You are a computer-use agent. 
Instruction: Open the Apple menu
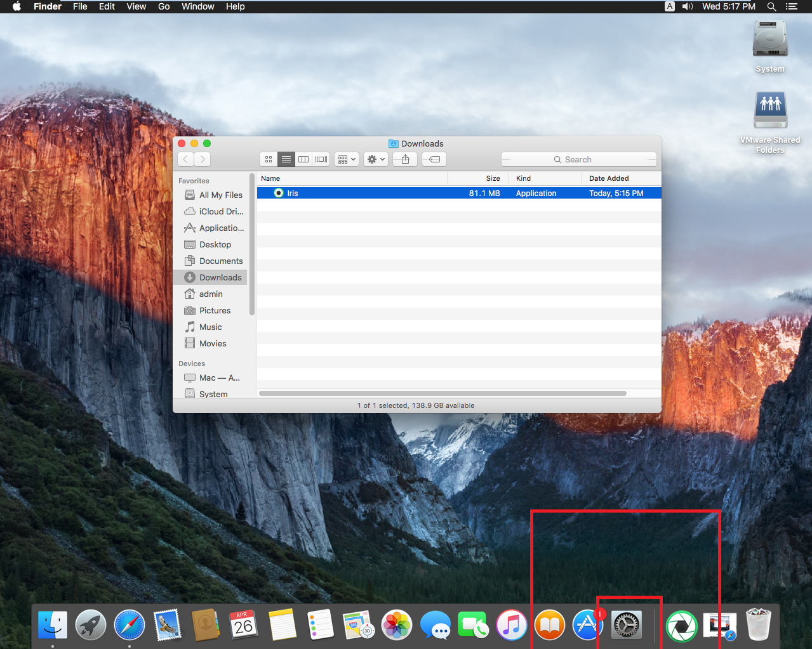coord(17,6)
